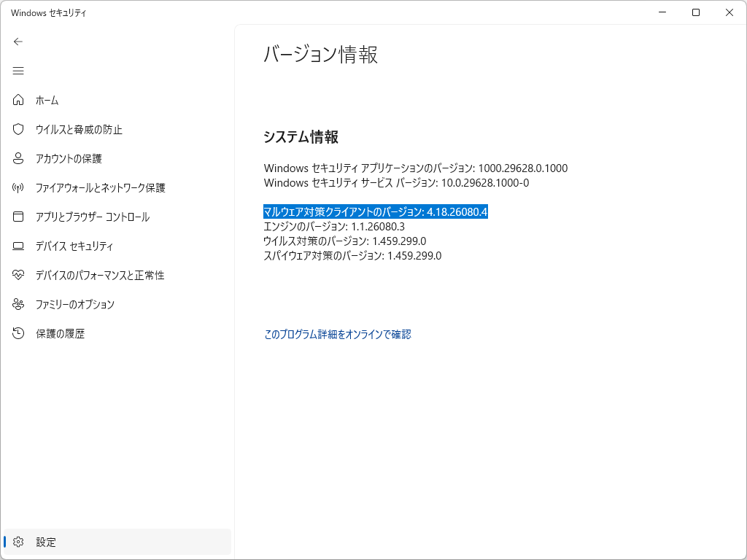
Task: Open ウイルスと脅威の防止 page
Action: (x=117, y=129)
